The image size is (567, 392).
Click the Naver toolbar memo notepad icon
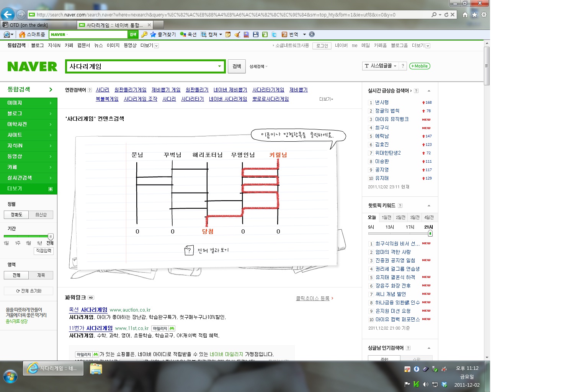[x=228, y=34]
